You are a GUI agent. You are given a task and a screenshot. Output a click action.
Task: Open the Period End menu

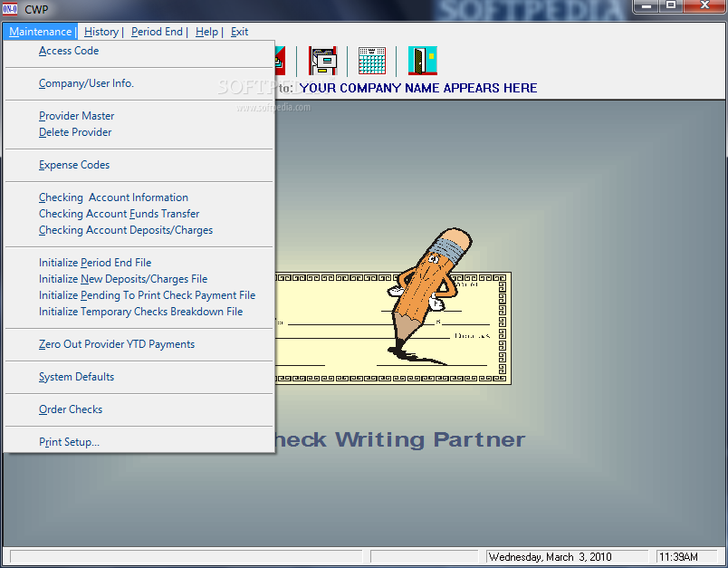[157, 32]
